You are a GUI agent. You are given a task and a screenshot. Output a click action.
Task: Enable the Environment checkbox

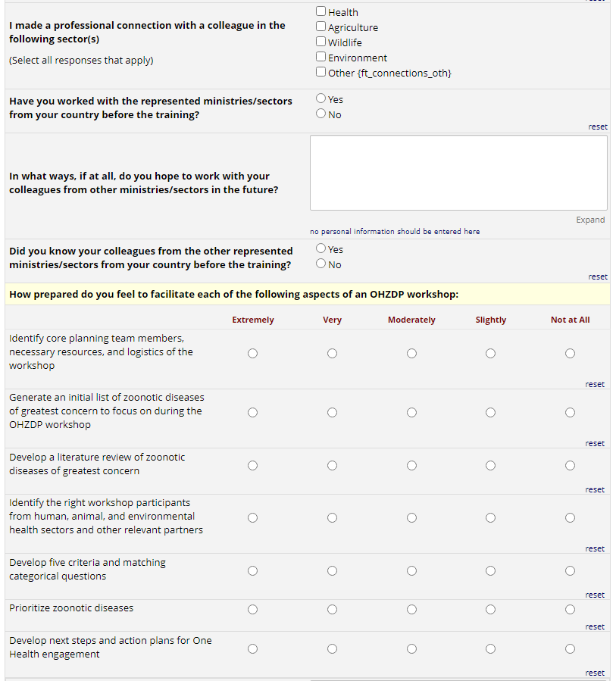pos(321,58)
